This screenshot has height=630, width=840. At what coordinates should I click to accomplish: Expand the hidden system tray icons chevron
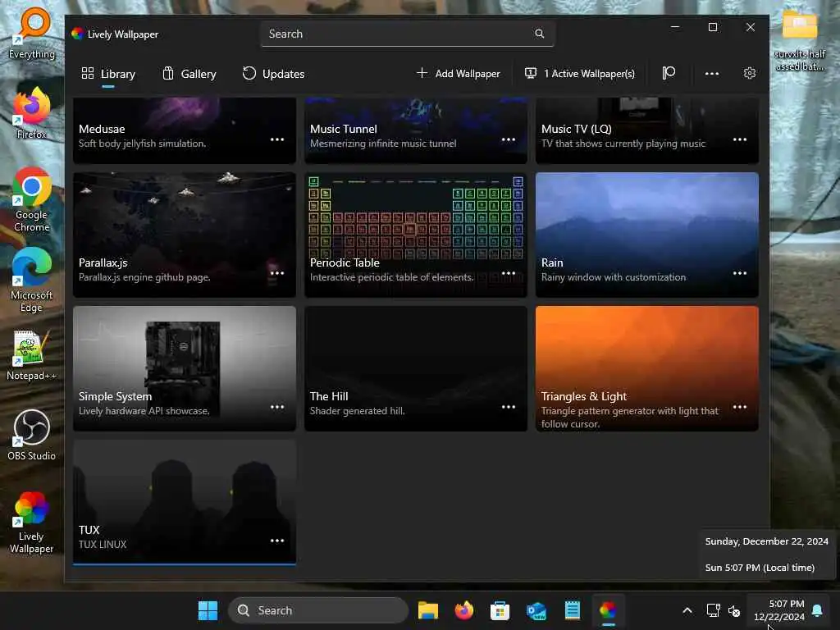tap(687, 610)
